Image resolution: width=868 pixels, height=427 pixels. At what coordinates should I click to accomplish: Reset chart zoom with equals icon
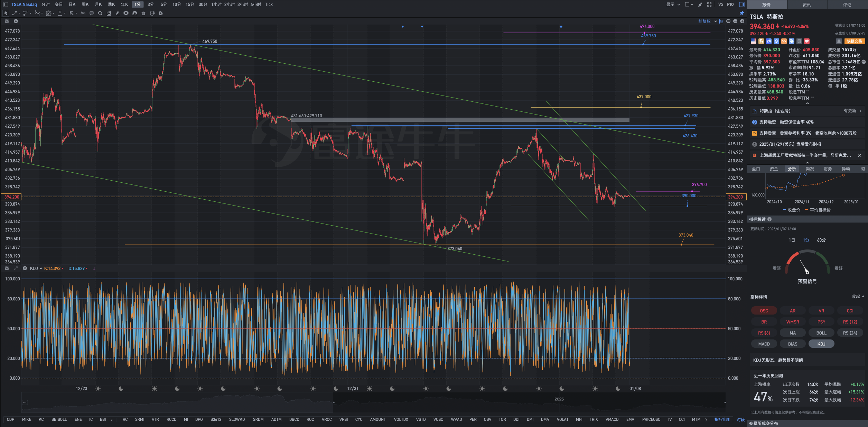click(728, 21)
